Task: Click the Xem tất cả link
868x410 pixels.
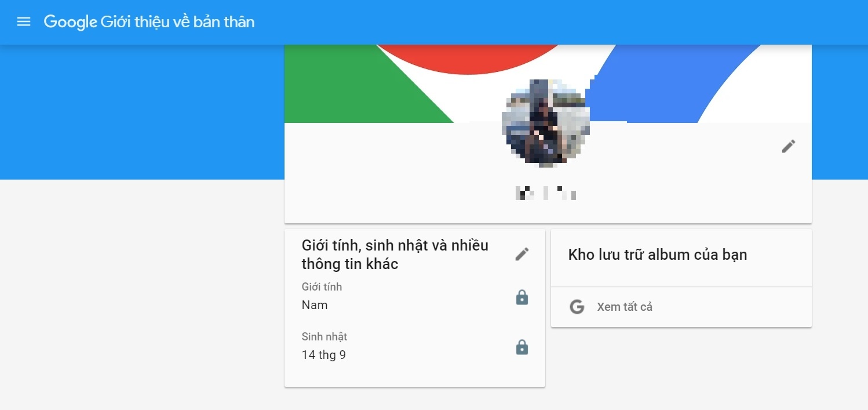Action: pyautogui.click(x=623, y=307)
